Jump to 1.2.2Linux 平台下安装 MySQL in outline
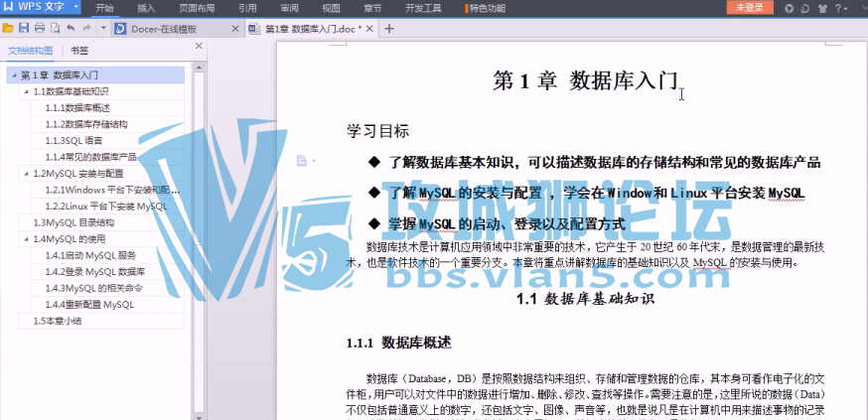This screenshot has width=868, height=420. 106,207
